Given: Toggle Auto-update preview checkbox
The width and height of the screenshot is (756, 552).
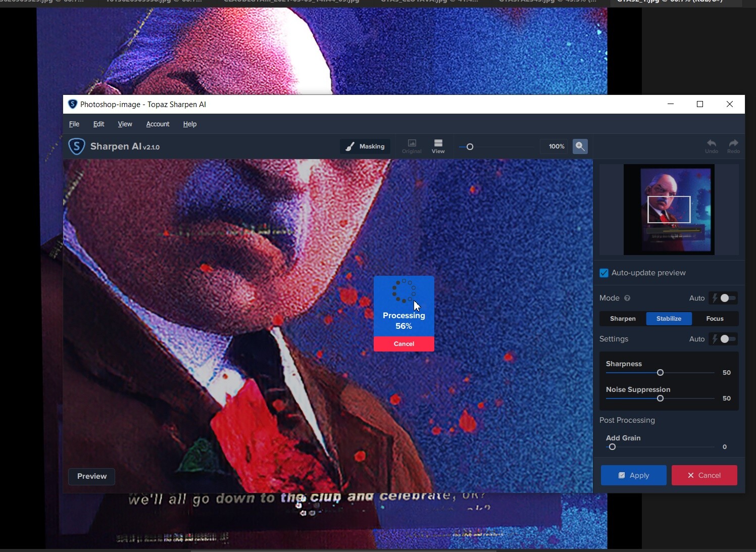Looking at the screenshot, I should [604, 273].
